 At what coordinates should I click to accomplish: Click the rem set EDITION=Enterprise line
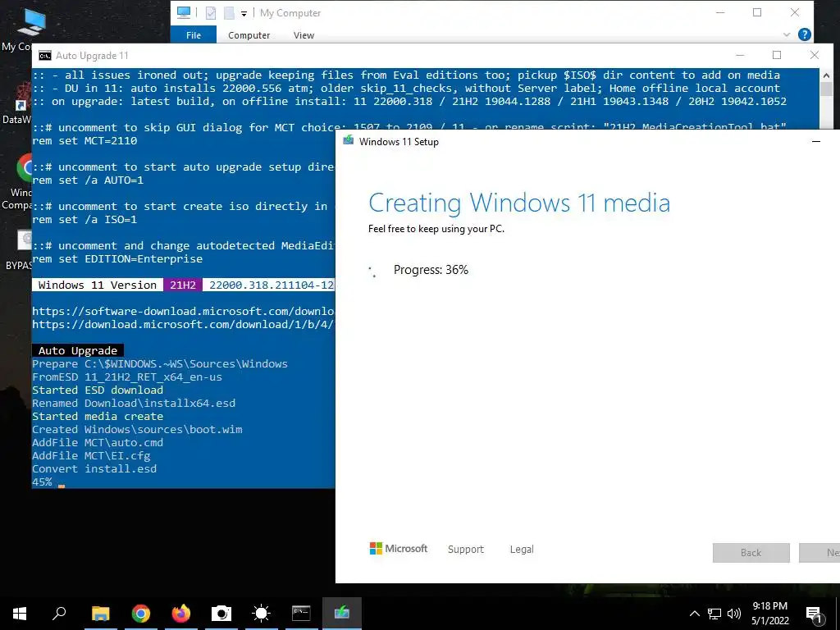click(117, 258)
